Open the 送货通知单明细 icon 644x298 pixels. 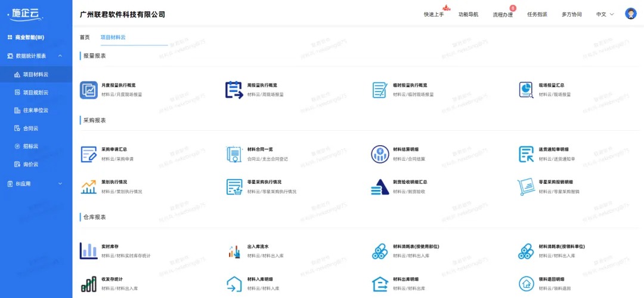[x=526, y=154]
